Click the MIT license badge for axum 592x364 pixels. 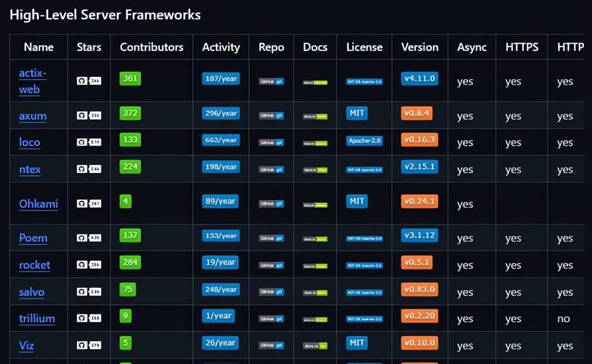click(357, 113)
